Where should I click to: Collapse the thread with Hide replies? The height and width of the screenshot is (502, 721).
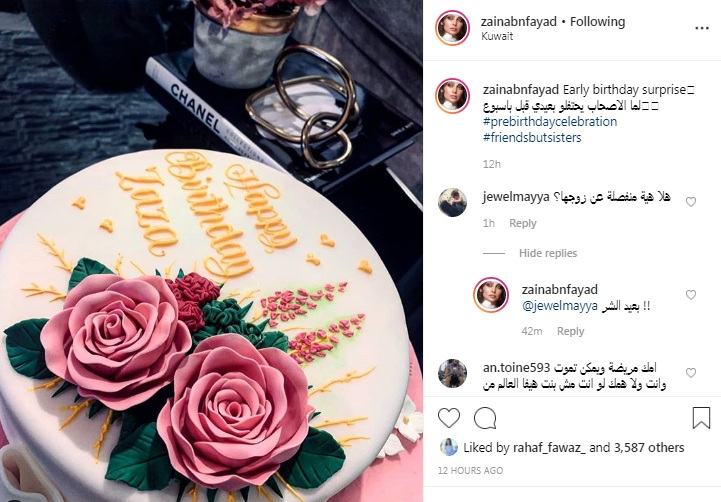548,253
